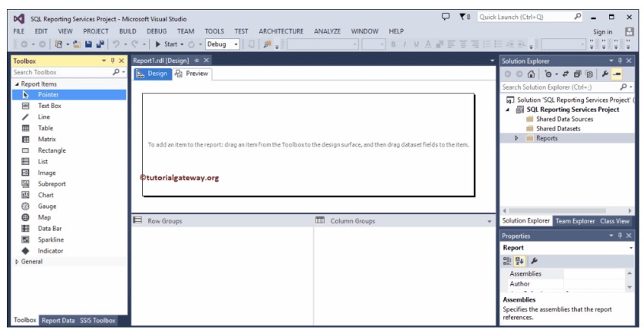Image resolution: width=644 pixels, height=332 pixels.
Task: Select the Sparkline toolbox item
Action: click(69, 239)
